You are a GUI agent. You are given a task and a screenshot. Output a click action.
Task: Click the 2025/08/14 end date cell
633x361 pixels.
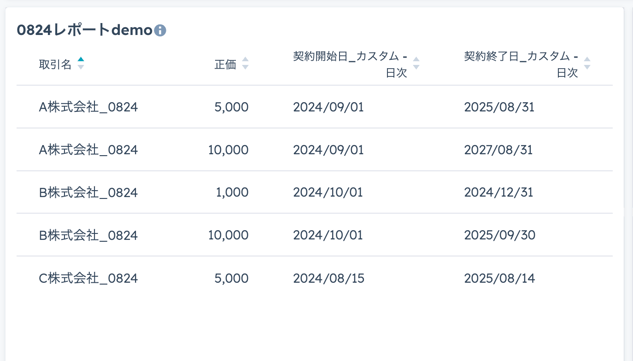click(499, 278)
